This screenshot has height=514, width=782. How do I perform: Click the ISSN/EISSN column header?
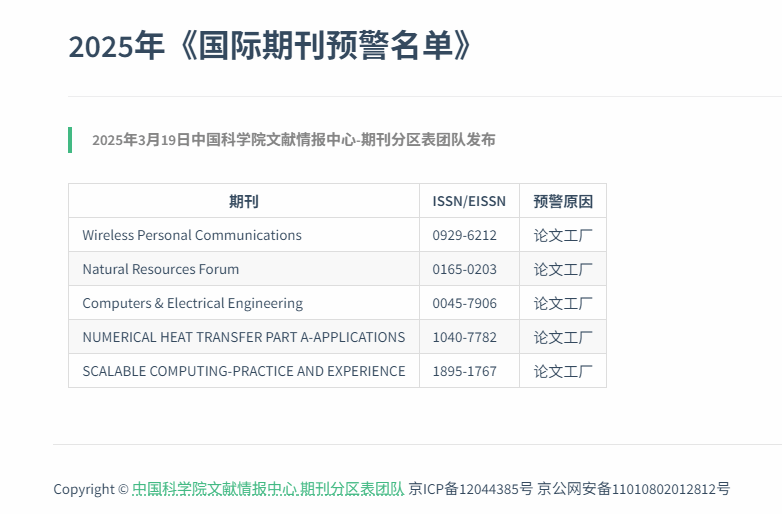[x=469, y=201]
